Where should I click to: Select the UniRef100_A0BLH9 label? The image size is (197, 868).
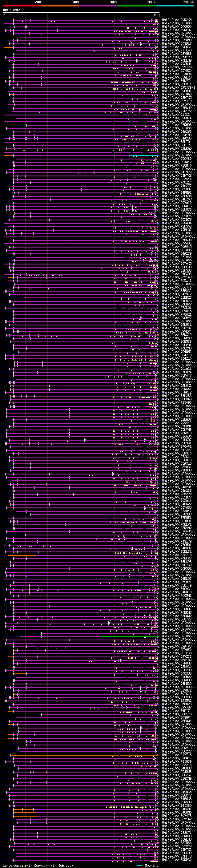(x=177, y=60)
